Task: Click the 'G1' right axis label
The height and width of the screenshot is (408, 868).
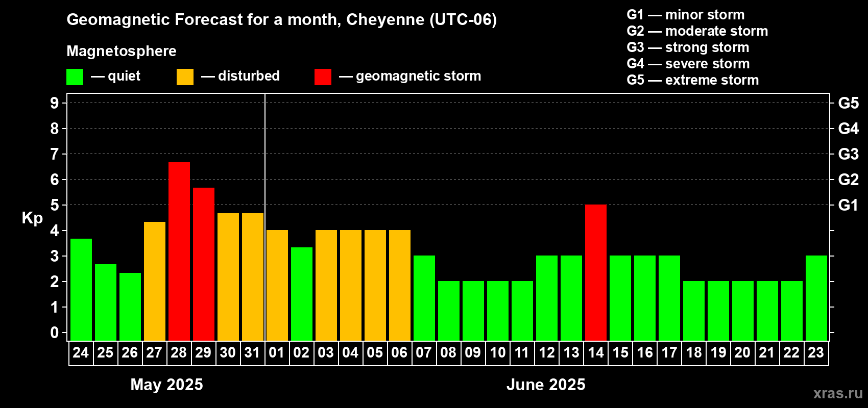Action: pyautogui.click(x=849, y=205)
